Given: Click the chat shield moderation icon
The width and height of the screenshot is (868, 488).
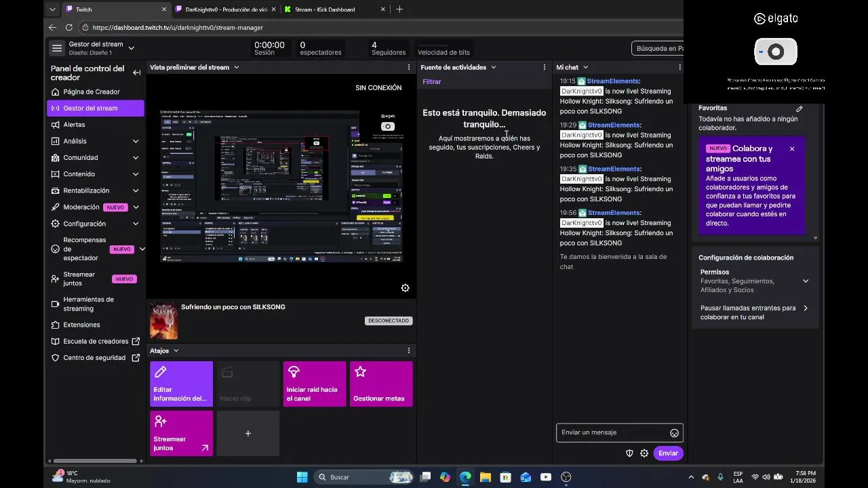Looking at the screenshot, I should [x=629, y=453].
